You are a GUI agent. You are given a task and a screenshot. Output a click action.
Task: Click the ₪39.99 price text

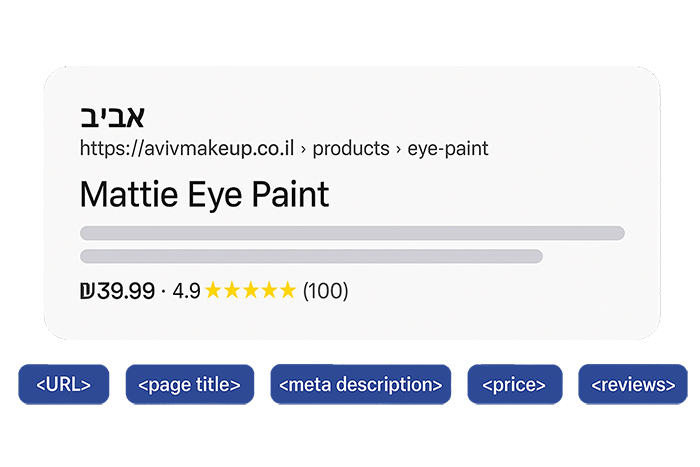(x=117, y=291)
